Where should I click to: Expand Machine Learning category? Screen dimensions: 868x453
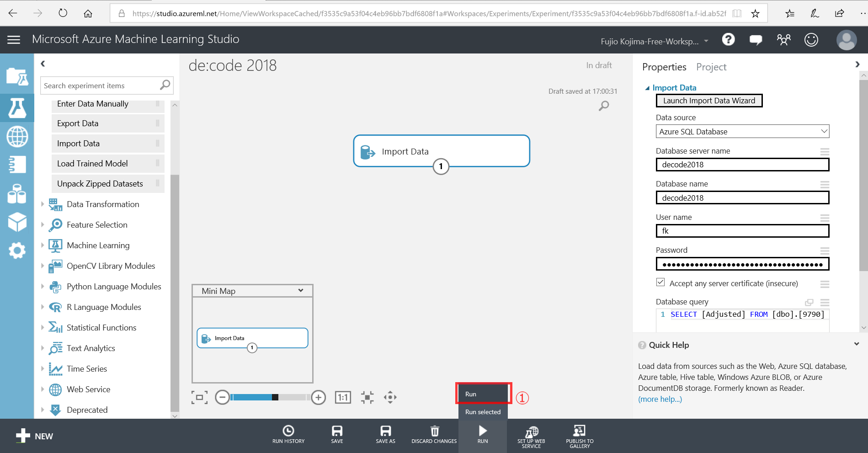[43, 245]
